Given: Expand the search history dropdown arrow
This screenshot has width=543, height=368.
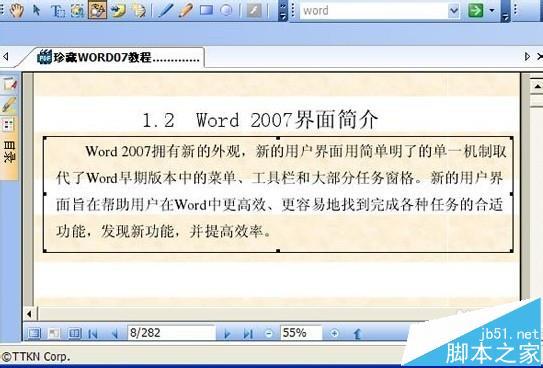Looking at the screenshot, I should (453, 11).
